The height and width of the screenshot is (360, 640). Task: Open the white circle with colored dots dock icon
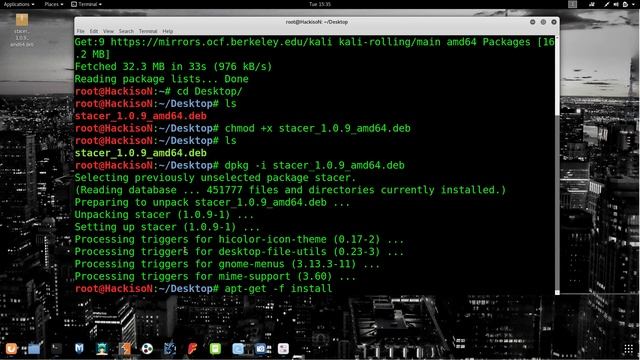point(147,349)
